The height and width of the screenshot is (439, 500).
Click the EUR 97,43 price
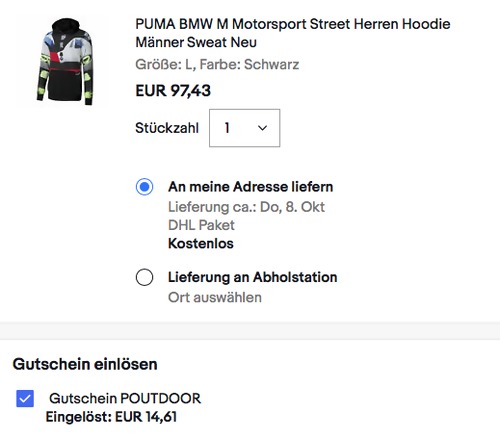173,91
